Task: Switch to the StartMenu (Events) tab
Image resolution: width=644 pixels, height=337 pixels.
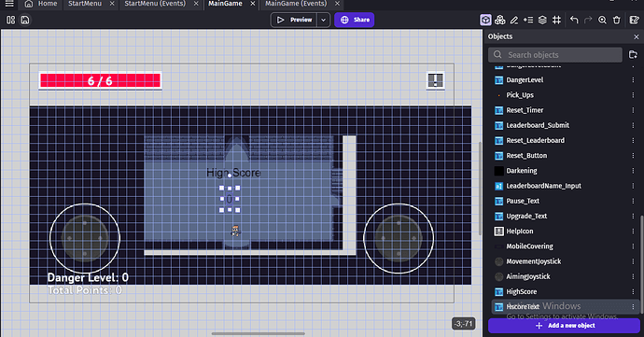Action: tap(155, 4)
